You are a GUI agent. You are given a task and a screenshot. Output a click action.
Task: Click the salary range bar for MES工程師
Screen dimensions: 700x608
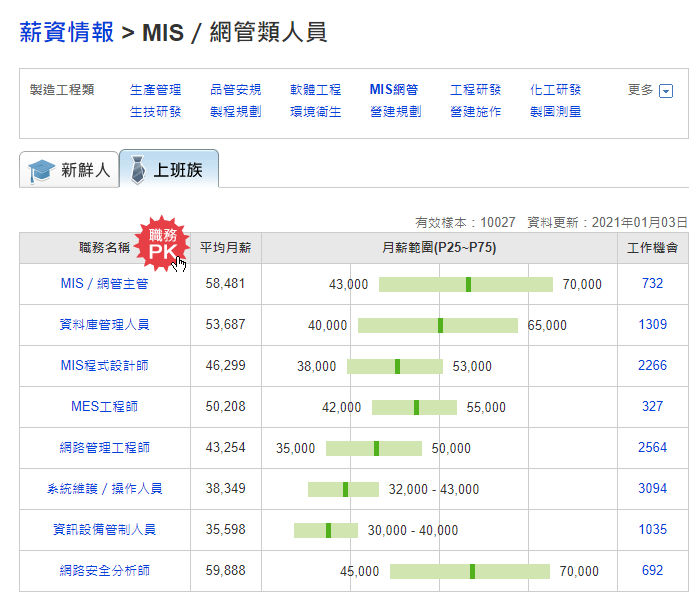(x=414, y=407)
